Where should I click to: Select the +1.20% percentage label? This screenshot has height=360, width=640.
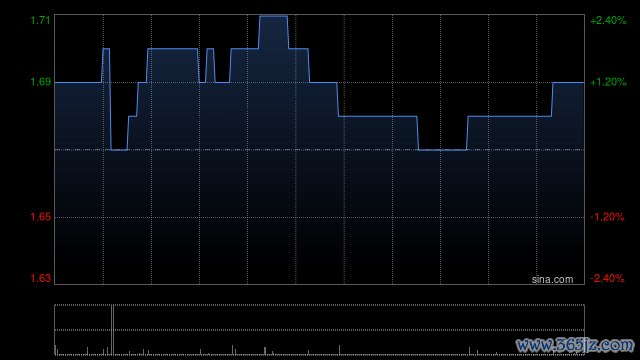608,82
